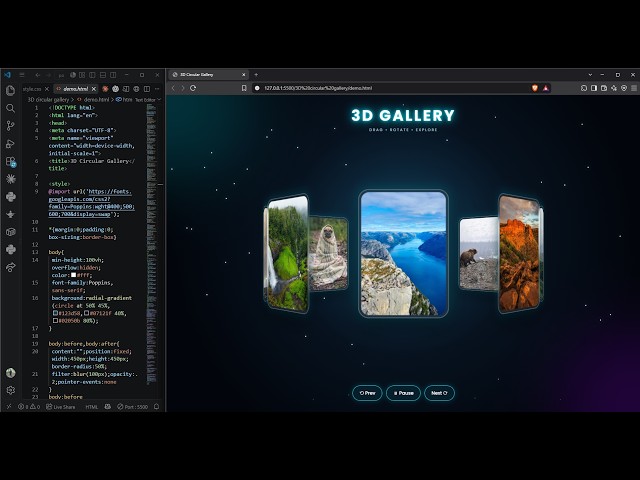Close the demo.html tab
The image size is (640, 480).
click(94, 89)
